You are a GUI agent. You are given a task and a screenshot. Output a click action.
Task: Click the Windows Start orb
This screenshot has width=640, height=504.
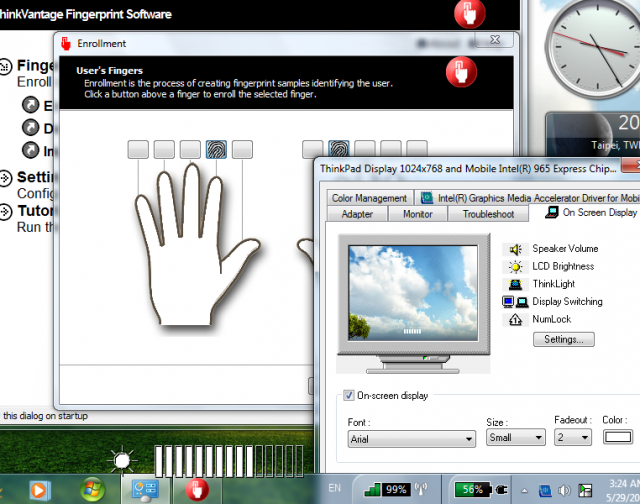[x=92, y=489]
